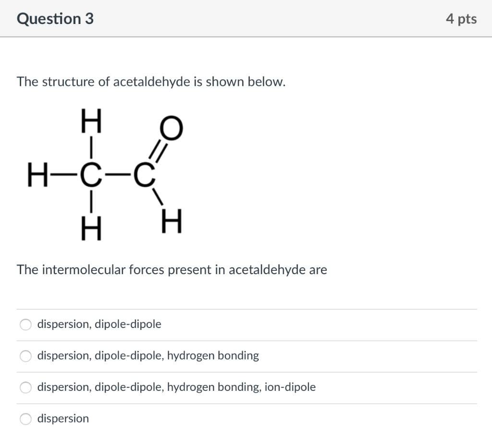The height and width of the screenshot is (448, 492).
Task: Click the divider below the Question 3 header
Action: coord(246,36)
